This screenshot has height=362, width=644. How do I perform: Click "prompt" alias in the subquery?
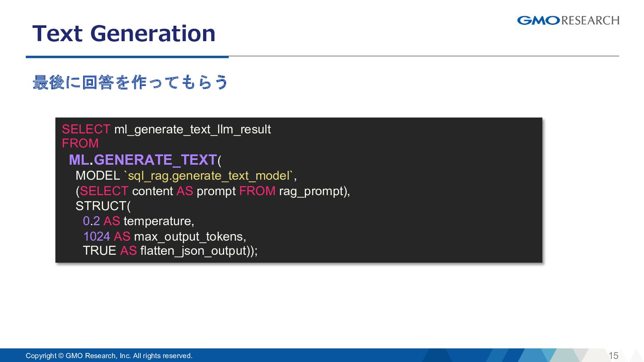click(216, 192)
